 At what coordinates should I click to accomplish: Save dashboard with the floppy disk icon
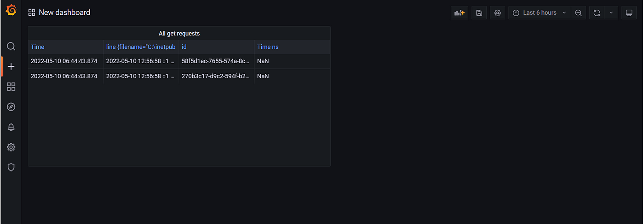click(479, 13)
